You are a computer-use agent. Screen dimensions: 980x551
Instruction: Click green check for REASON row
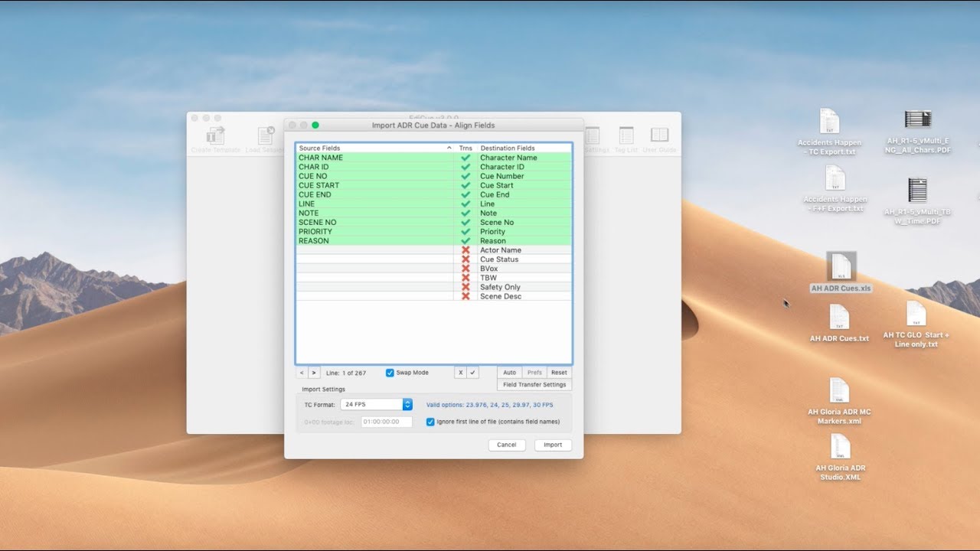tap(465, 241)
